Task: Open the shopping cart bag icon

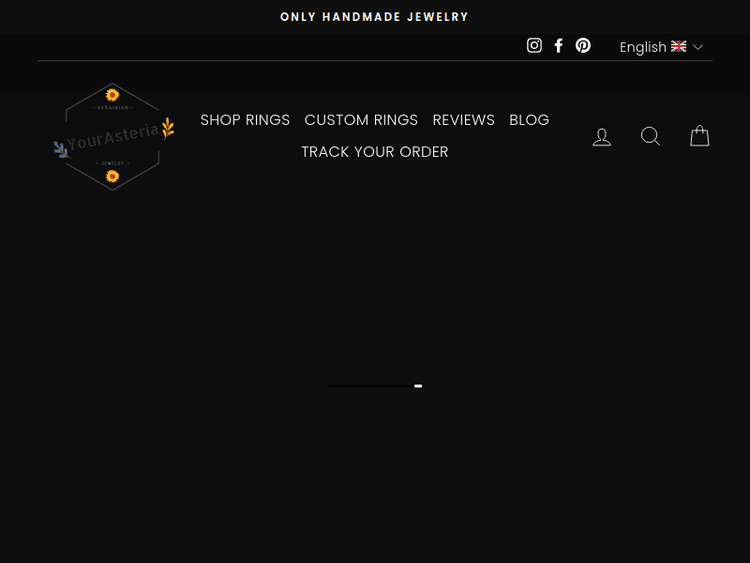Action: [700, 136]
